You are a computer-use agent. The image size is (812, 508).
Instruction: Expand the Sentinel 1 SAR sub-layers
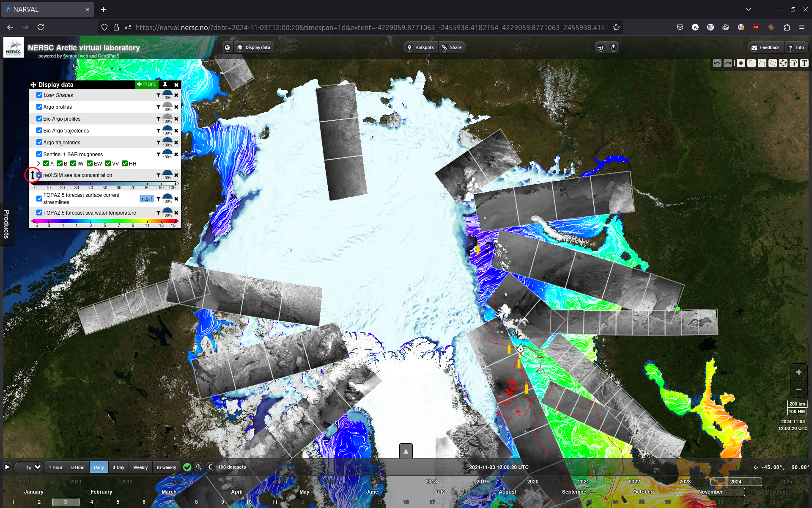pyautogui.click(x=38, y=163)
